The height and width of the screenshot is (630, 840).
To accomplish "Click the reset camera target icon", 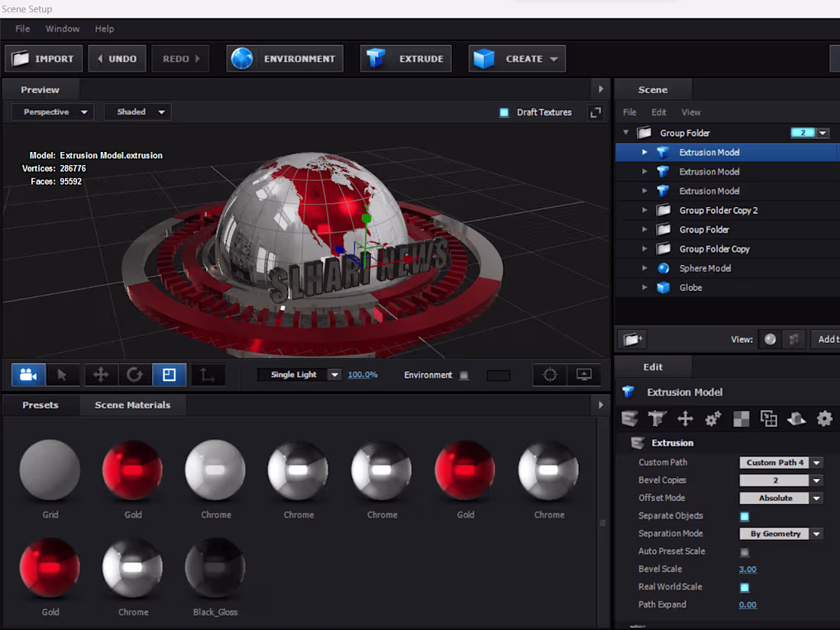I will pyautogui.click(x=550, y=374).
